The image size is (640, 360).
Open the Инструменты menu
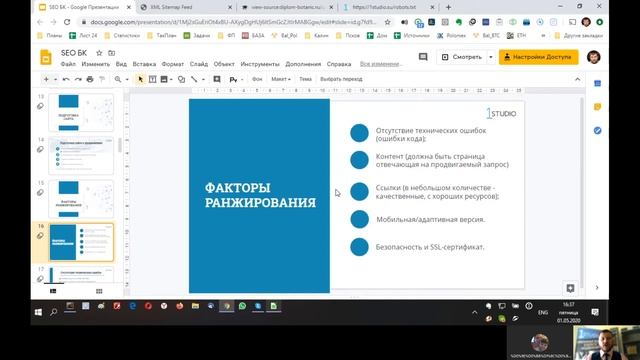(260, 64)
